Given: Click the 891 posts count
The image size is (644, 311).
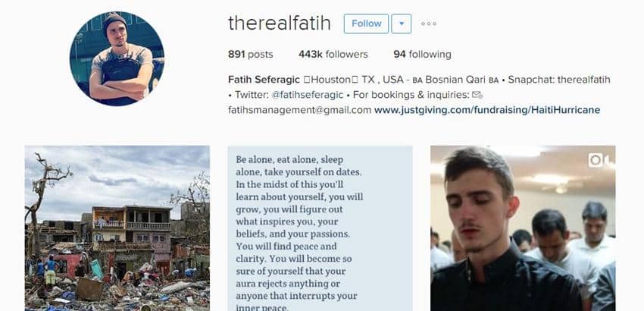Looking at the screenshot, I should pyautogui.click(x=251, y=55).
